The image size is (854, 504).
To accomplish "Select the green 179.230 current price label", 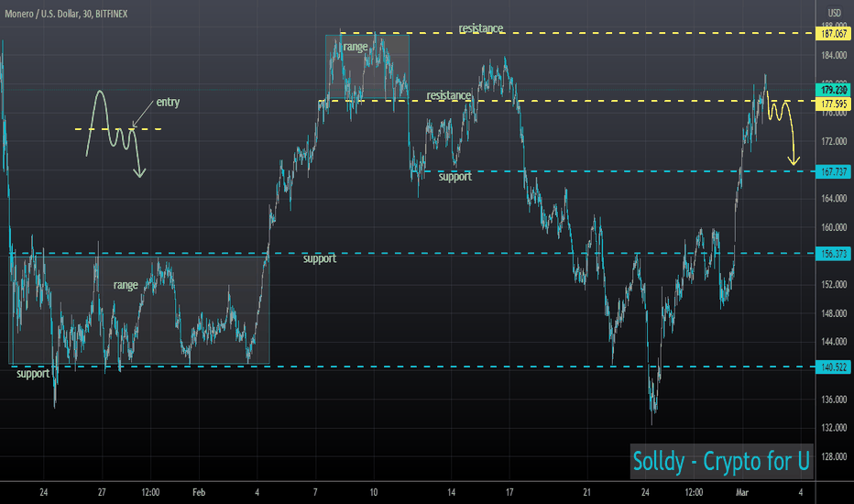I will [x=833, y=90].
